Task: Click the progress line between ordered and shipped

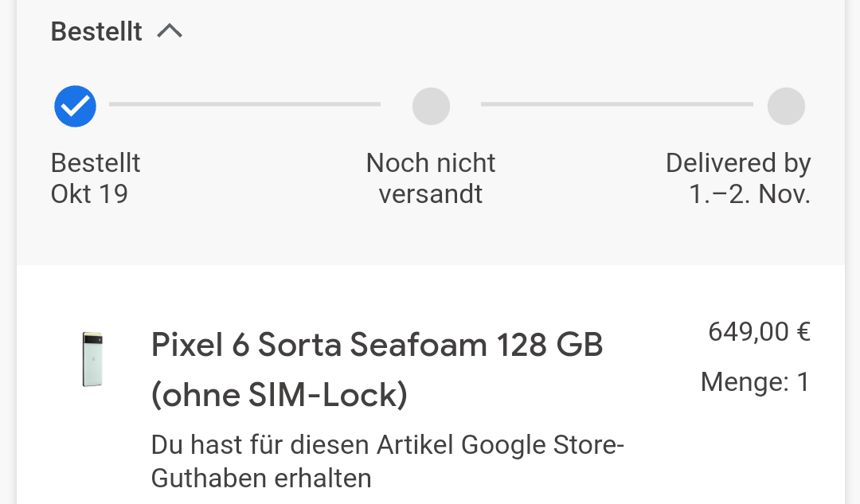Action: point(244,104)
